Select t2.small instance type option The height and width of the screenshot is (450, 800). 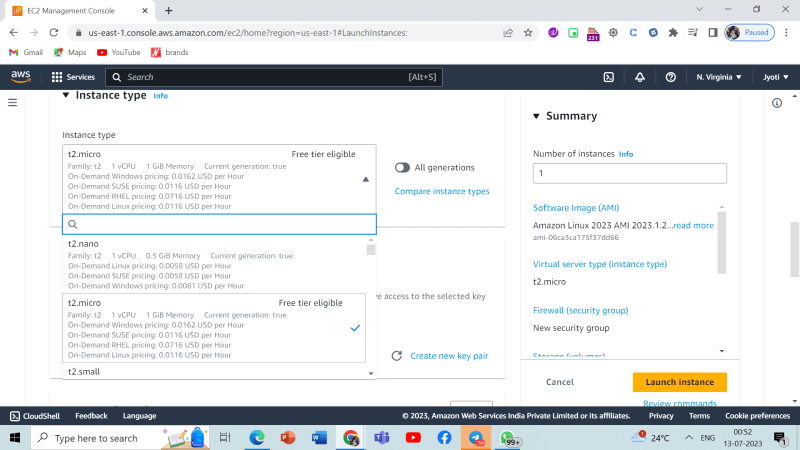[x=214, y=372]
